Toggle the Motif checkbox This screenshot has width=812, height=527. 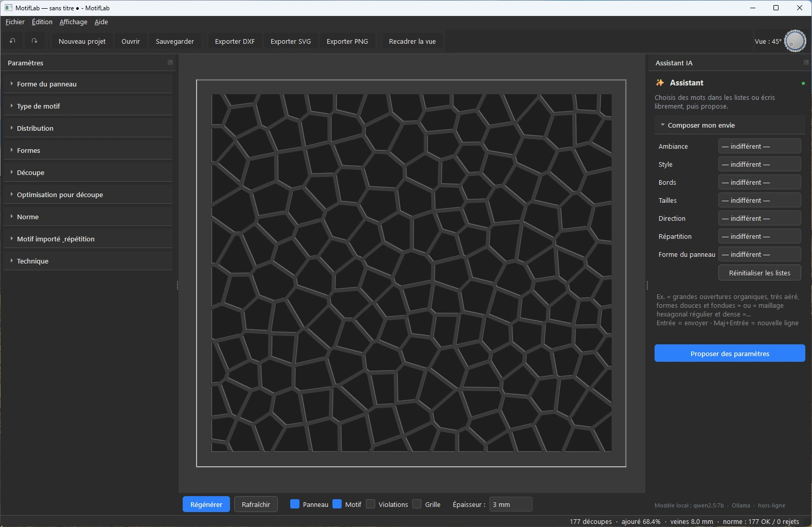(337, 504)
